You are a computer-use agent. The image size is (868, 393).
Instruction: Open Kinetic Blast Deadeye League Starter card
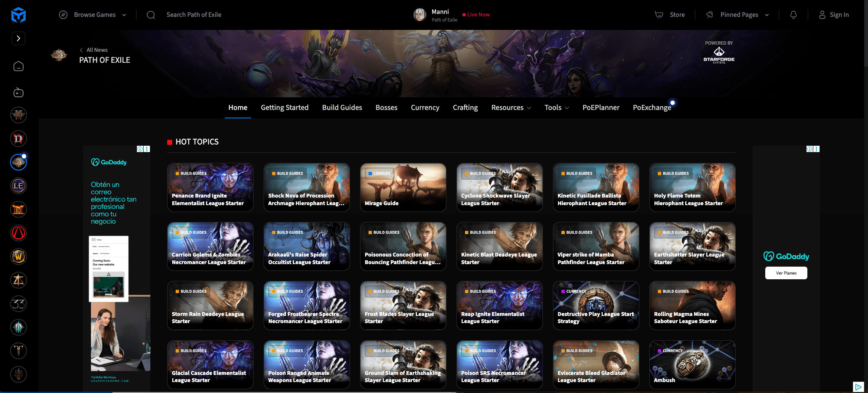pyautogui.click(x=499, y=246)
